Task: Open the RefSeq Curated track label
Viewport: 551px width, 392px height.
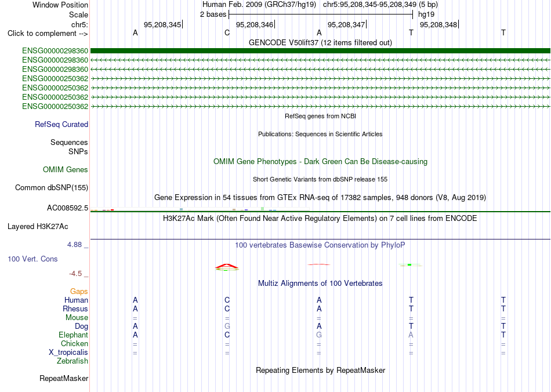Action: coord(61,124)
